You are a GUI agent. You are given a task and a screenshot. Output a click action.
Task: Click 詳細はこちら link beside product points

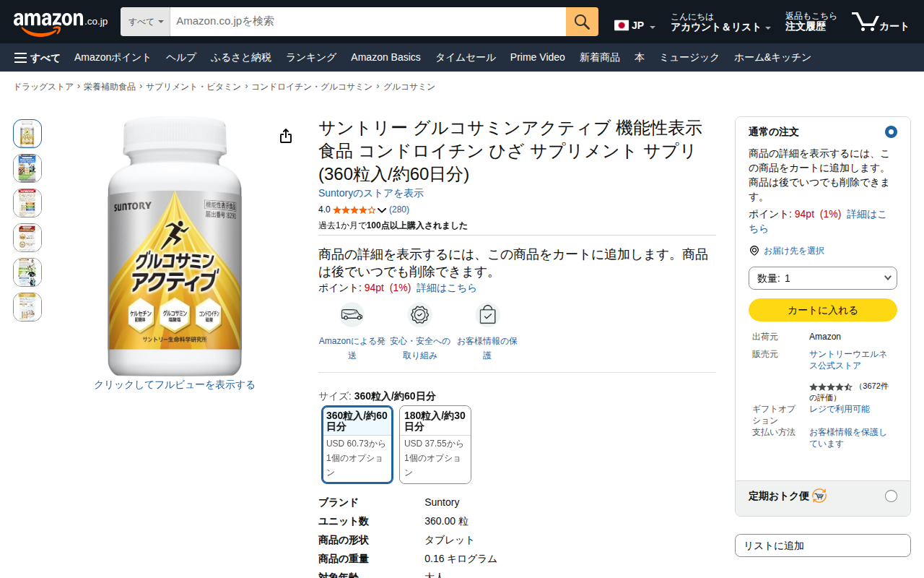447,288
